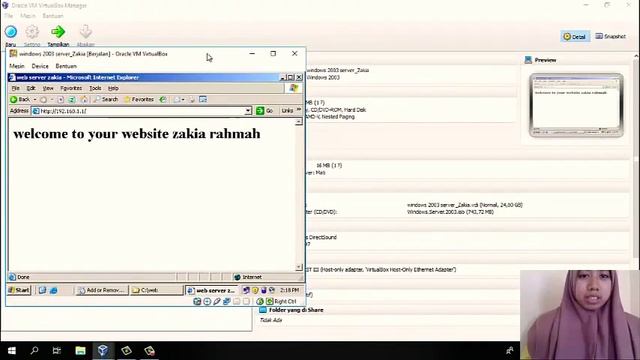The image size is (640, 360).
Task: Switch to C:\web folder taskbar button
Action: (x=157, y=290)
